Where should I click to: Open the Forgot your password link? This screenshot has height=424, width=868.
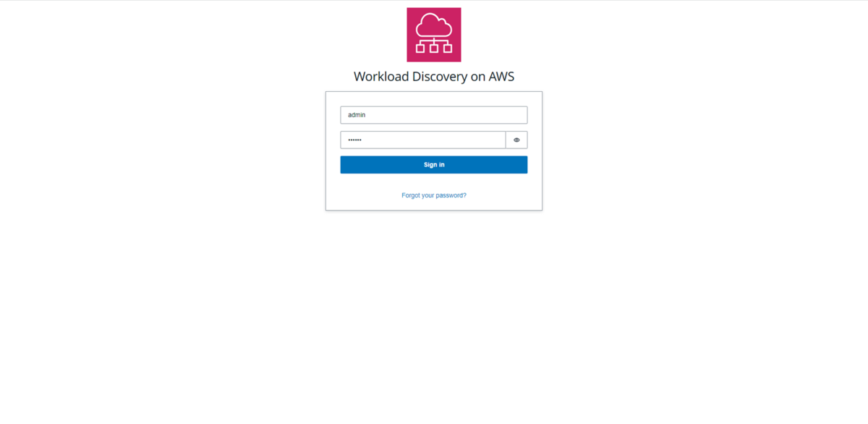pyautogui.click(x=434, y=195)
